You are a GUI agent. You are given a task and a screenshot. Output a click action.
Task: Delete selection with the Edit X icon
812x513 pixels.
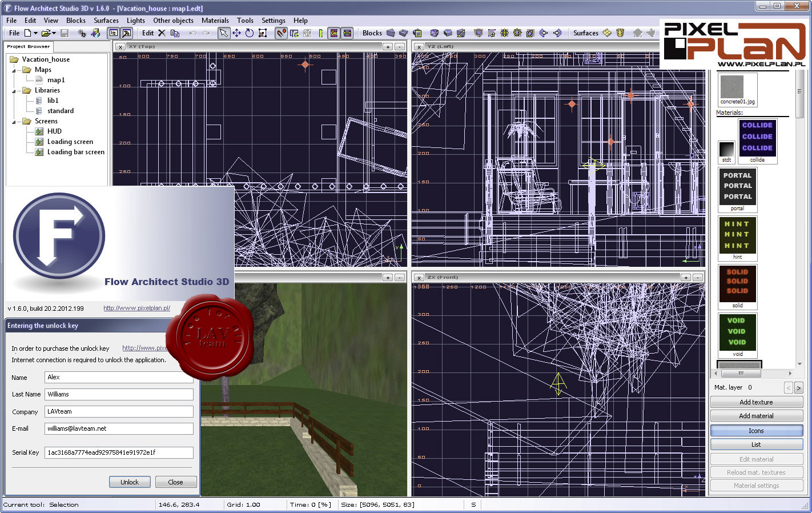pos(162,33)
